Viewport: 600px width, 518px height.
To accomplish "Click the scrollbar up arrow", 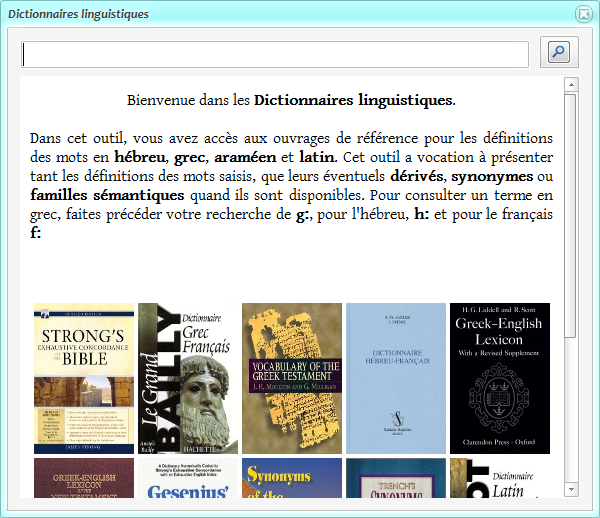I will (x=571, y=85).
